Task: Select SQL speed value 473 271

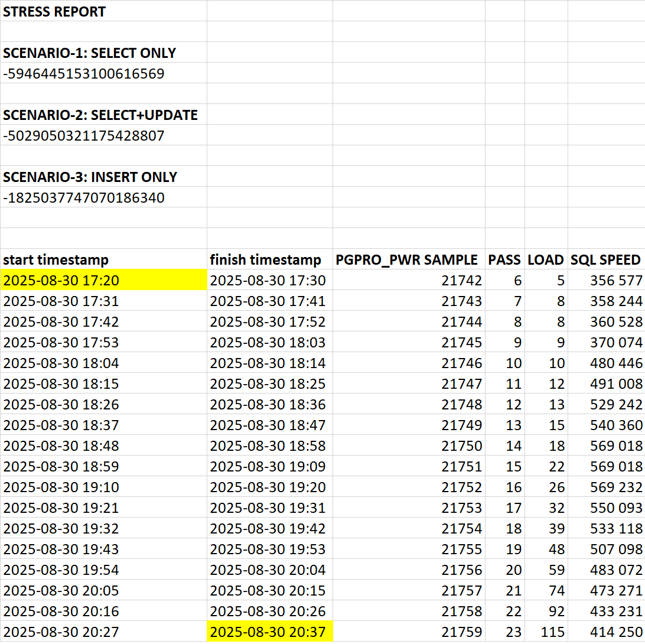Action: click(x=607, y=590)
